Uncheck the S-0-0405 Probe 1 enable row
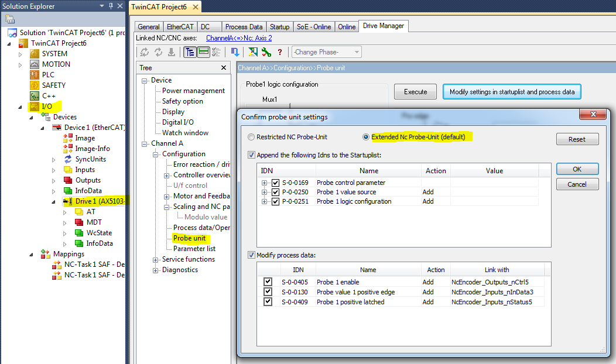 point(268,282)
